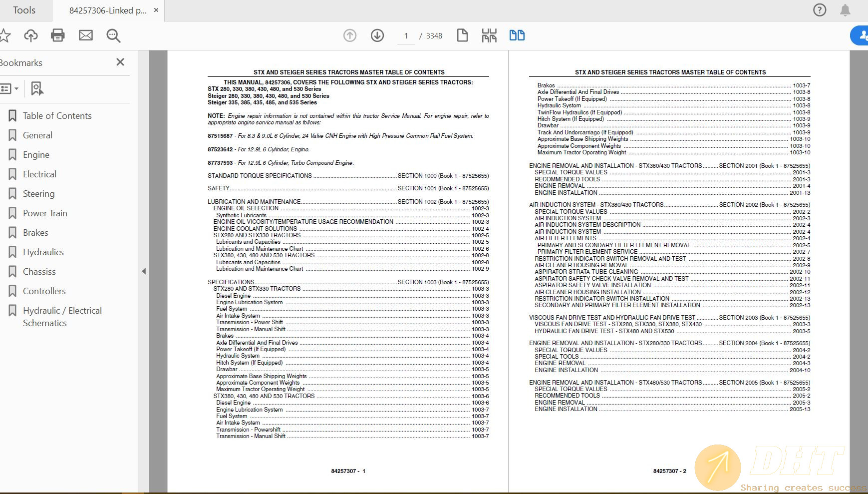The height and width of the screenshot is (494, 868).
Task: Click the Engine bookmark ribbon icon
Action: tap(12, 155)
